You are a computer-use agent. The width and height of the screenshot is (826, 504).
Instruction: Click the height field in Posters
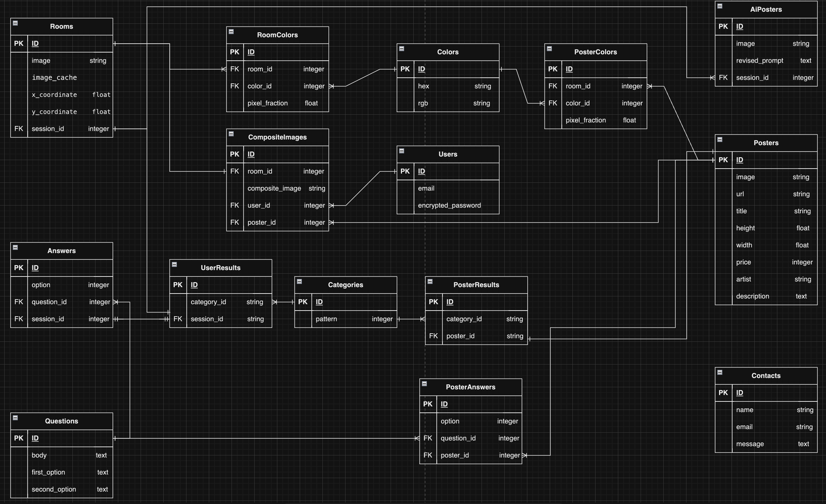[766, 228]
